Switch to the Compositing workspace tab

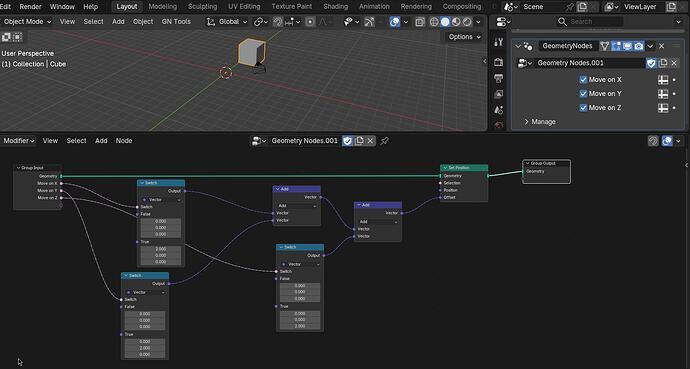462,7
